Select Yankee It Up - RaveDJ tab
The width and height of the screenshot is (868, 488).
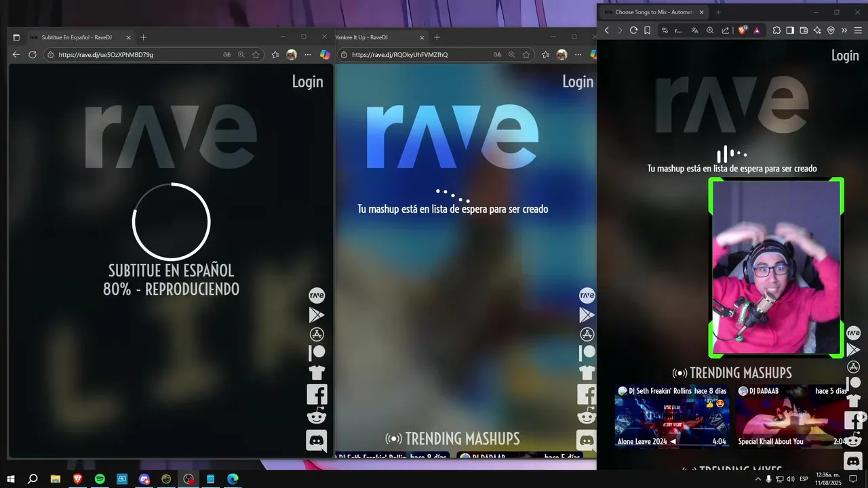click(380, 37)
